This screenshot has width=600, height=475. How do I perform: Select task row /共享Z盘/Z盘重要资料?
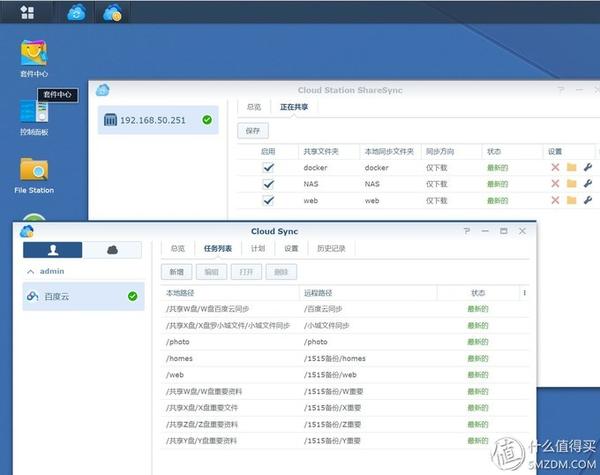point(346,424)
